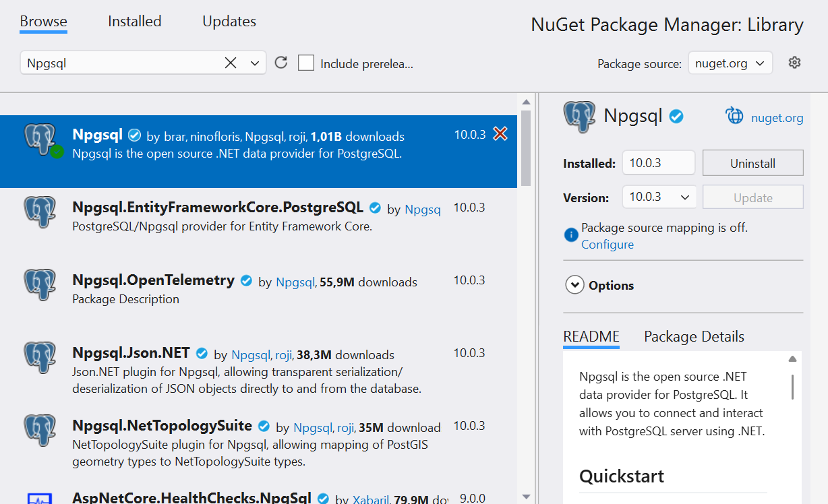Click Npgsql.NetTopologySuite package icon

[x=40, y=430]
